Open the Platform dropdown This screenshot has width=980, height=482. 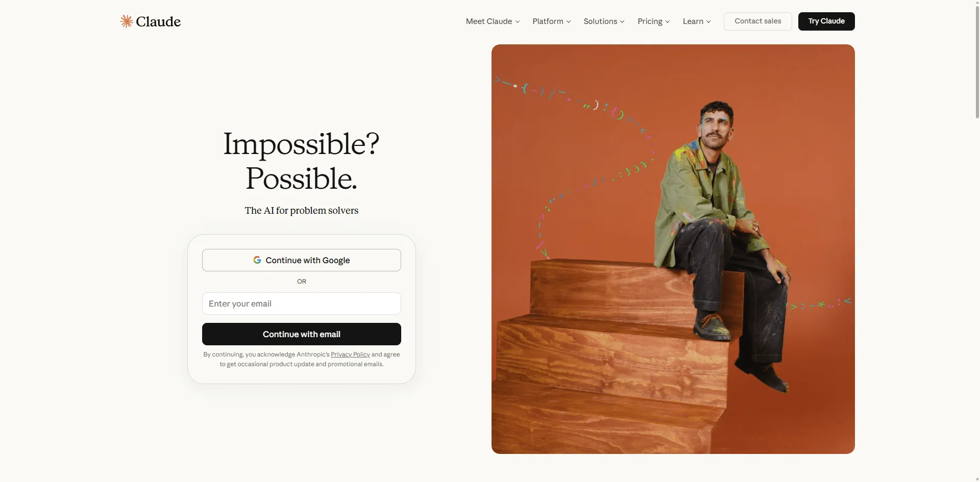coord(552,21)
